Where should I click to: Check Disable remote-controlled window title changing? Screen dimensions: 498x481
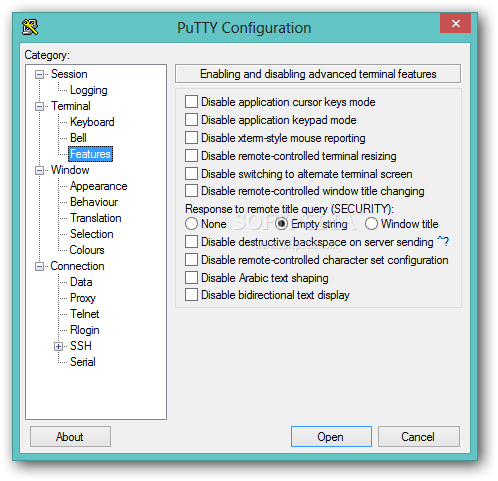191,191
